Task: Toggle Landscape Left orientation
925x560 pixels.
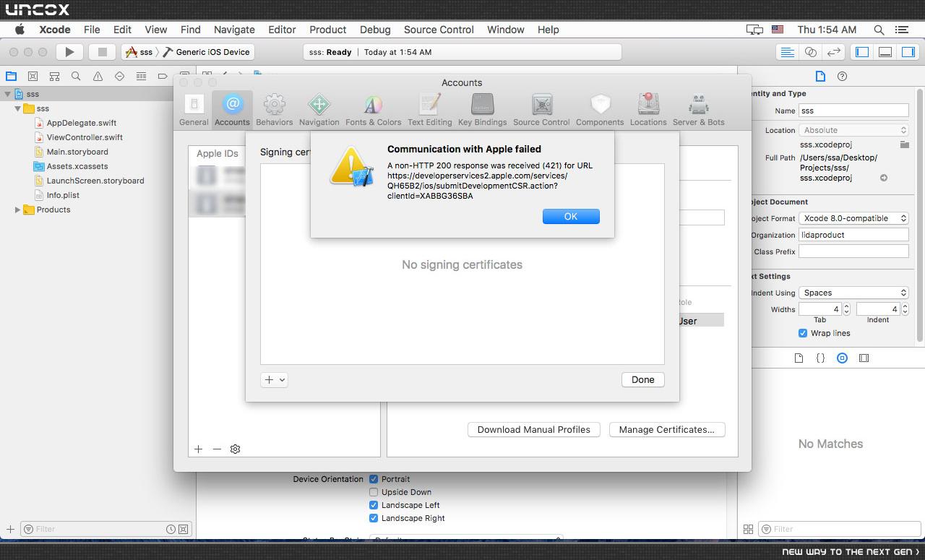Action: coord(374,505)
